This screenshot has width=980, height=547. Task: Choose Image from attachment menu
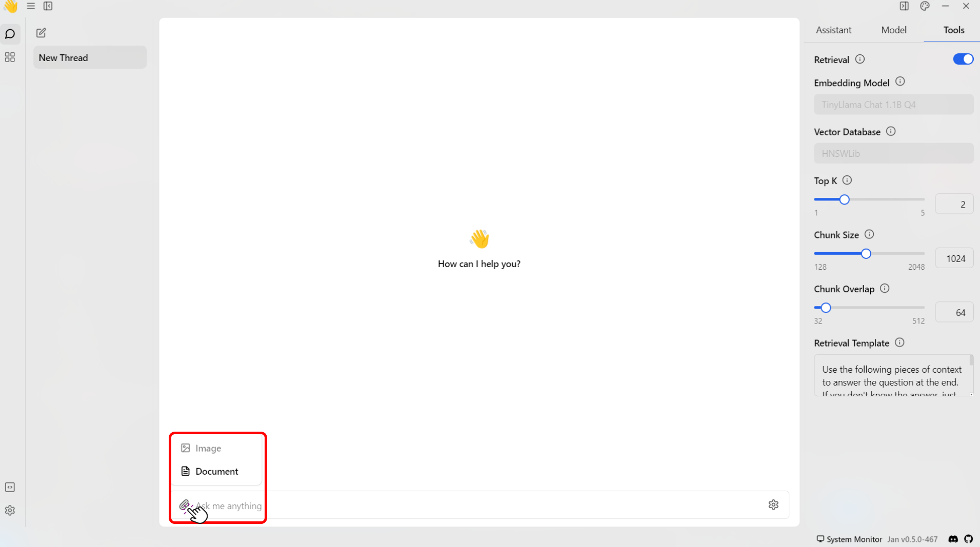coord(216,448)
